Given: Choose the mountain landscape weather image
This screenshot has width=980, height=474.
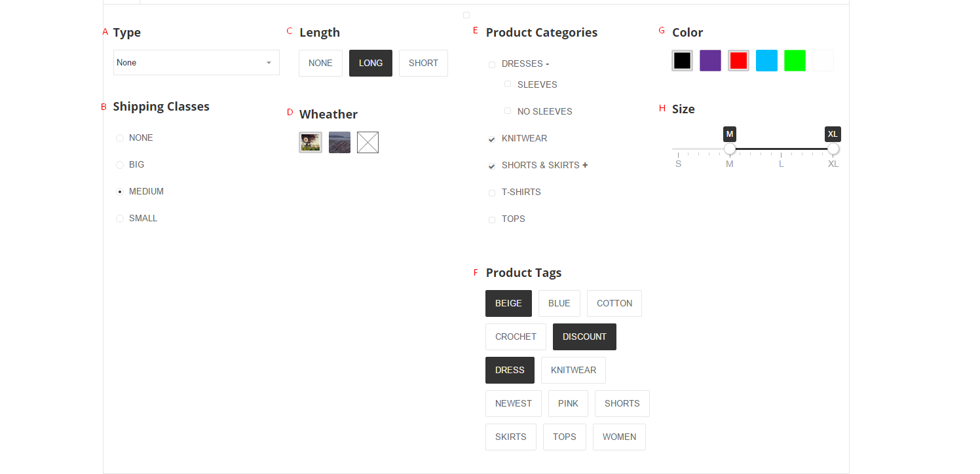Looking at the screenshot, I should point(339,142).
